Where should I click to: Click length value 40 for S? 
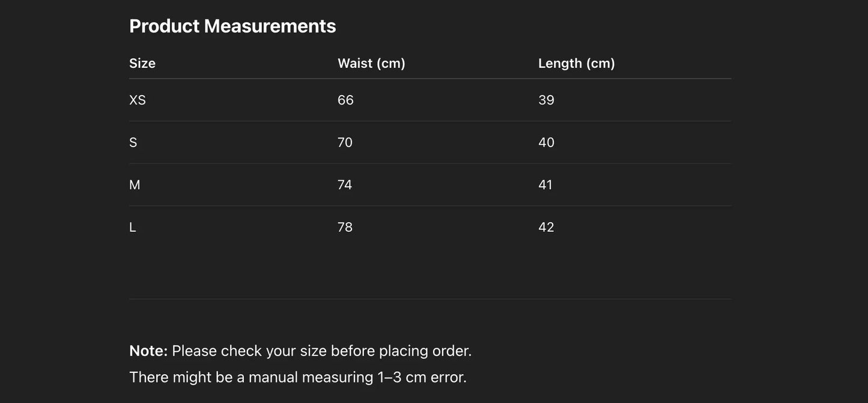[x=546, y=142]
